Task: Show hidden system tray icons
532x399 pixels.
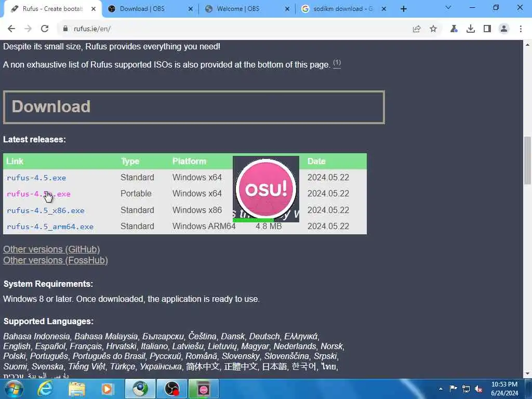Action: tap(441, 389)
